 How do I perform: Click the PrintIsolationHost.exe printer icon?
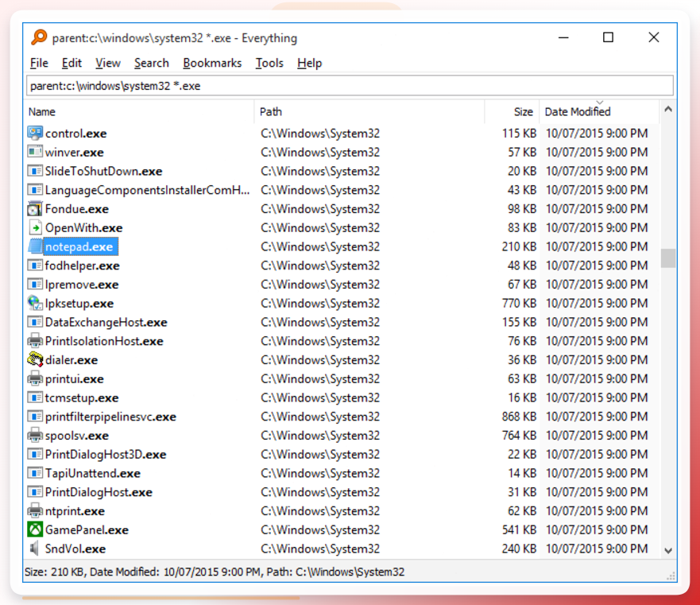point(35,341)
